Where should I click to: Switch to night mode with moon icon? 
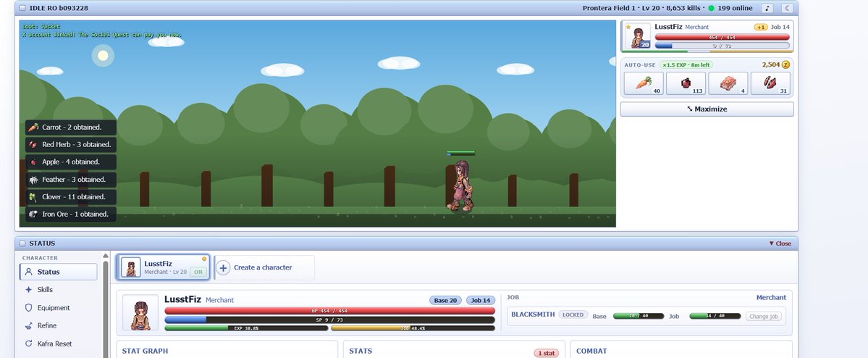click(x=787, y=8)
